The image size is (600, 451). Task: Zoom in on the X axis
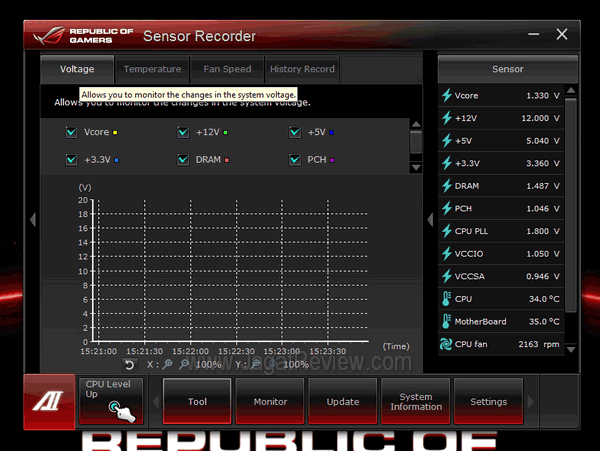pos(167,365)
